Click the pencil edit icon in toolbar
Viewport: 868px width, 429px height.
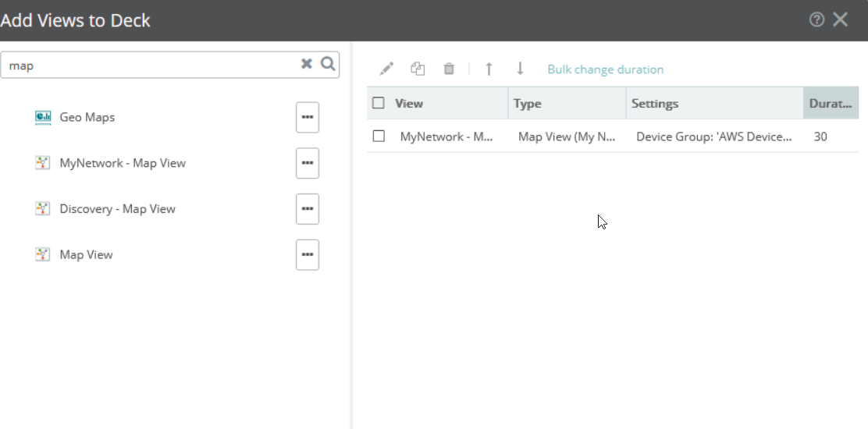[386, 69]
